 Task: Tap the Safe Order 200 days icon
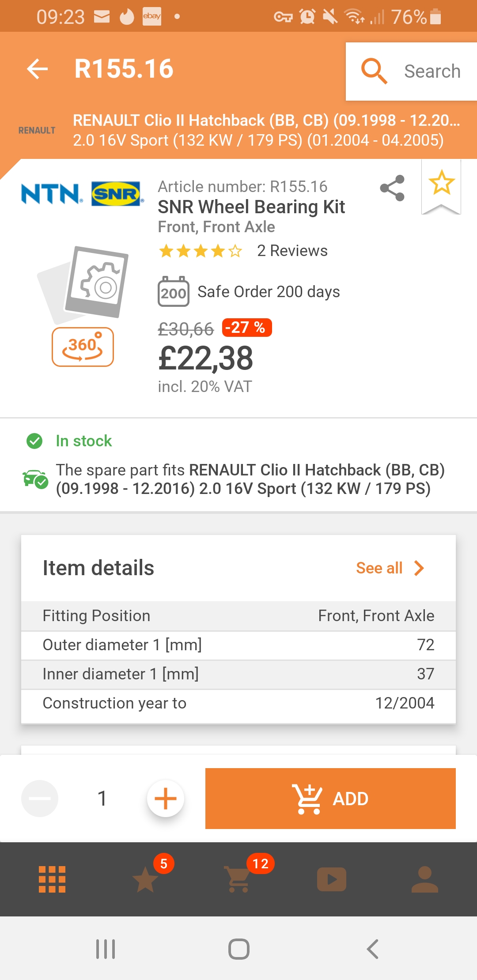(174, 291)
